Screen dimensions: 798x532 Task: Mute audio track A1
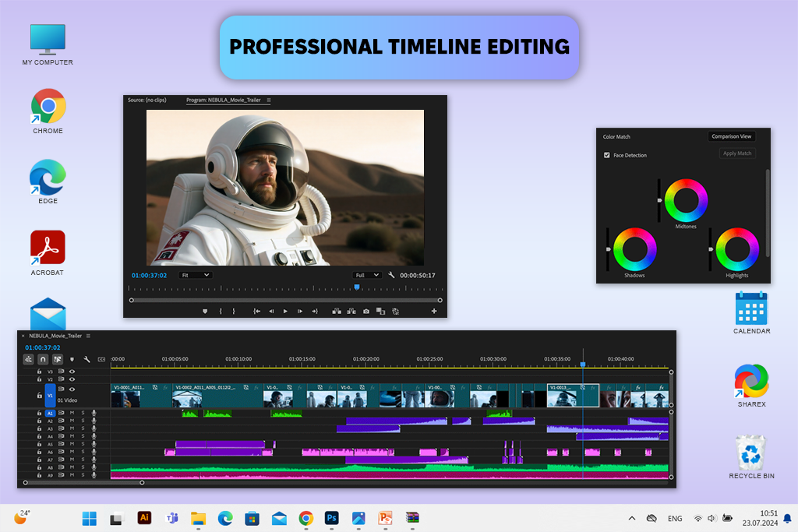pyautogui.click(x=72, y=413)
